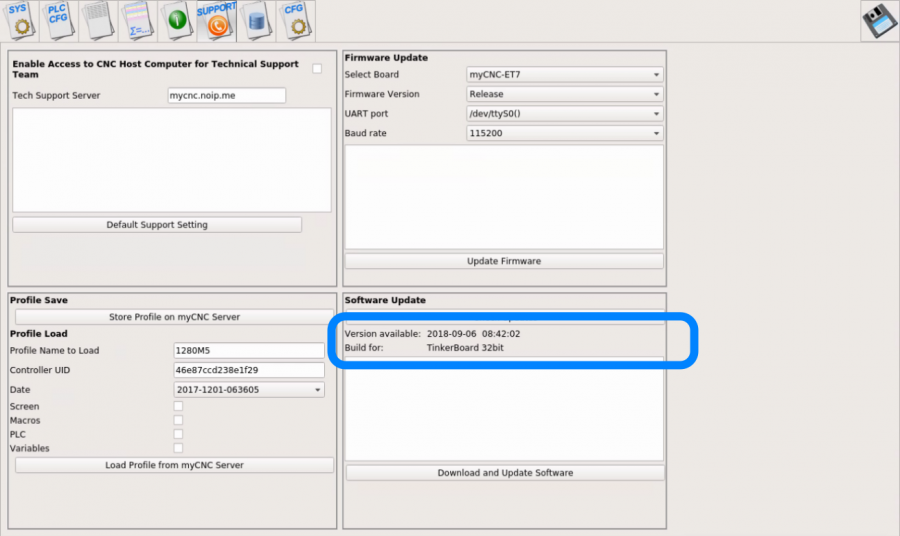Click Store Profile on myCNC Server
This screenshot has height=536, width=900.
click(174, 317)
